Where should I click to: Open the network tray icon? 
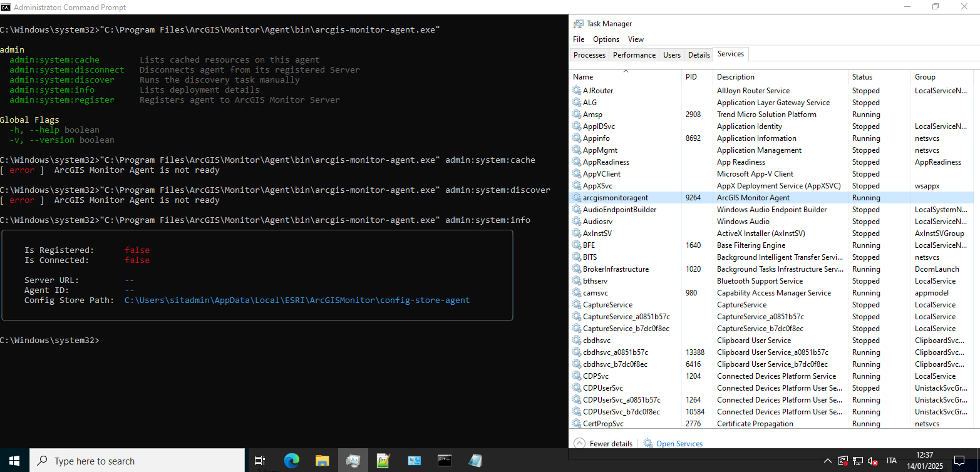tap(858, 461)
